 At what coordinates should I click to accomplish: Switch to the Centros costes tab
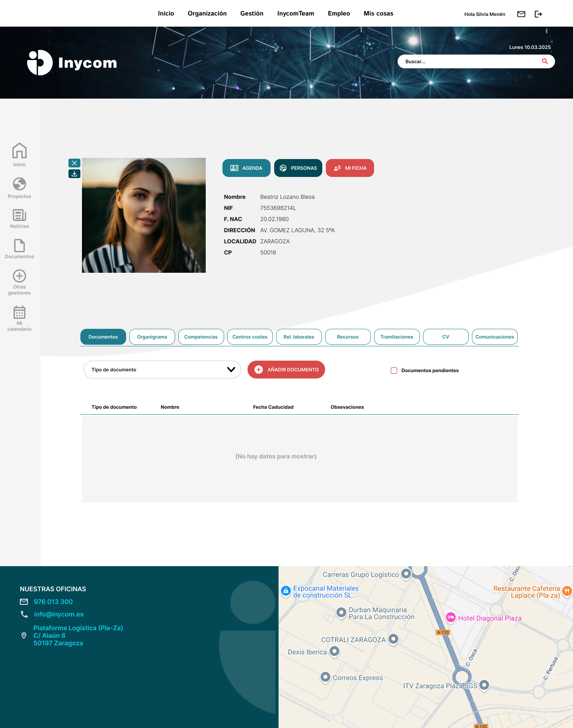coord(250,337)
